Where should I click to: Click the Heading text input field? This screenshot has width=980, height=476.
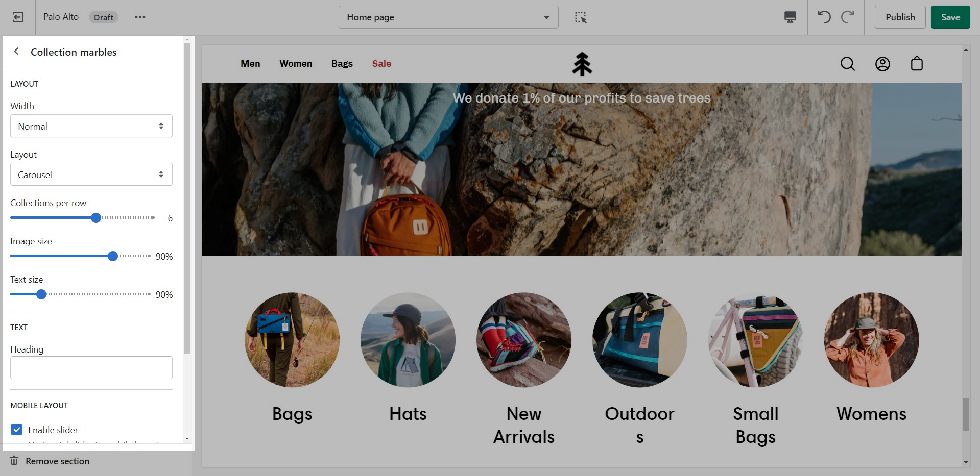91,367
